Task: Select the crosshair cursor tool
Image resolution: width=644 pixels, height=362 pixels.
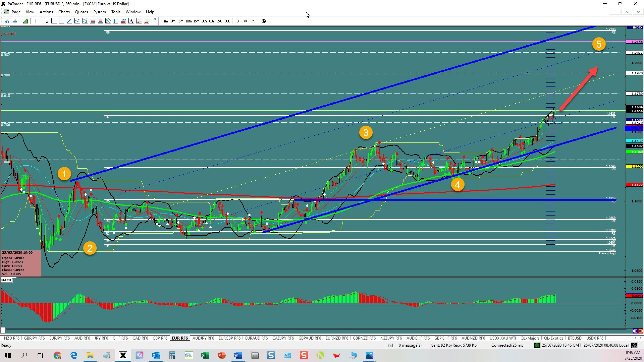Action: [36, 21]
